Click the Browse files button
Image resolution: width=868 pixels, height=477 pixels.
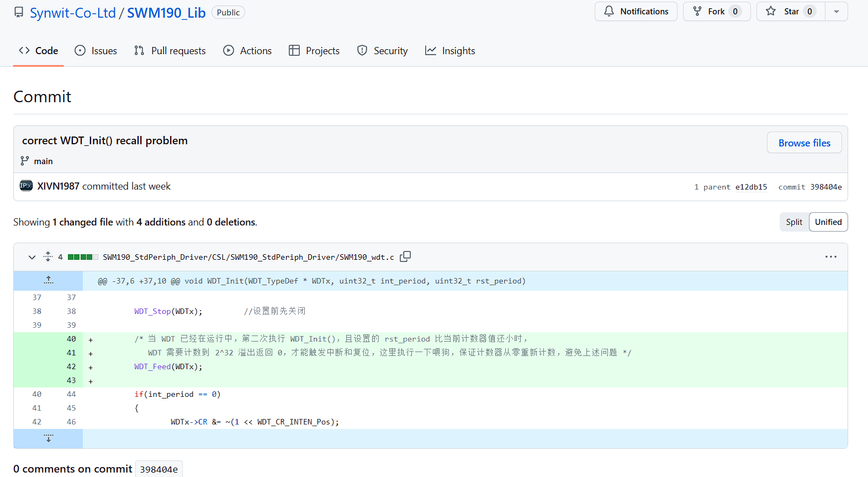[805, 143]
